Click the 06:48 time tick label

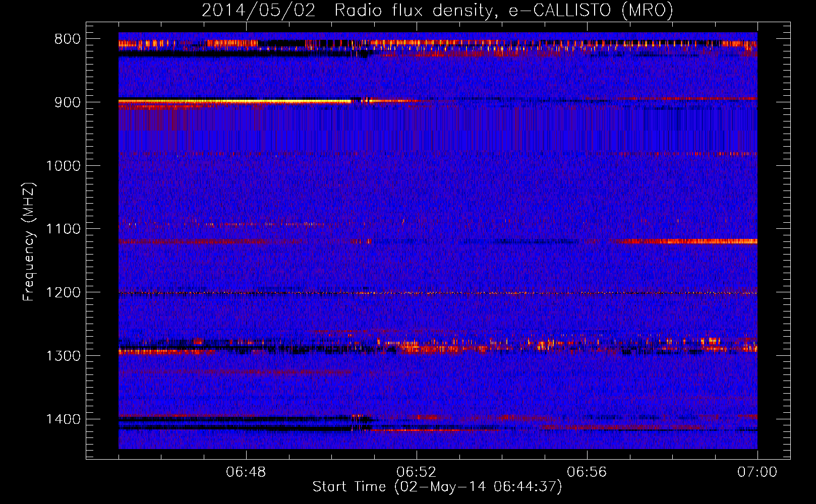246,472
